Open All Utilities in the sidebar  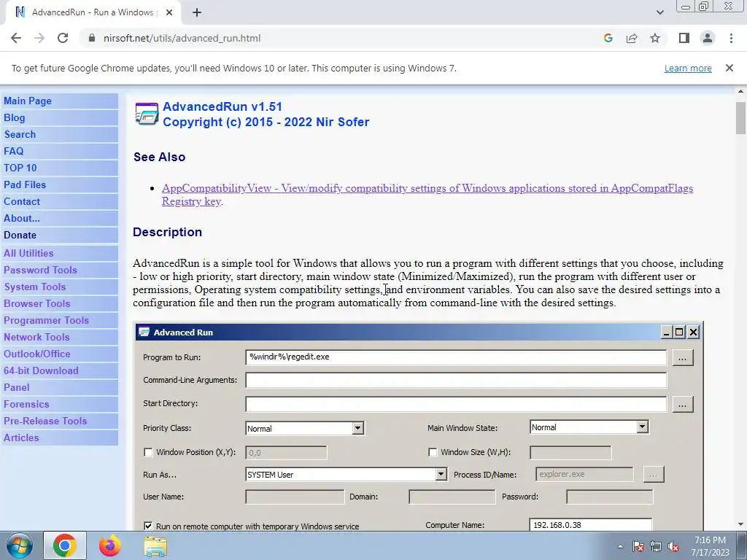tap(28, 253)
